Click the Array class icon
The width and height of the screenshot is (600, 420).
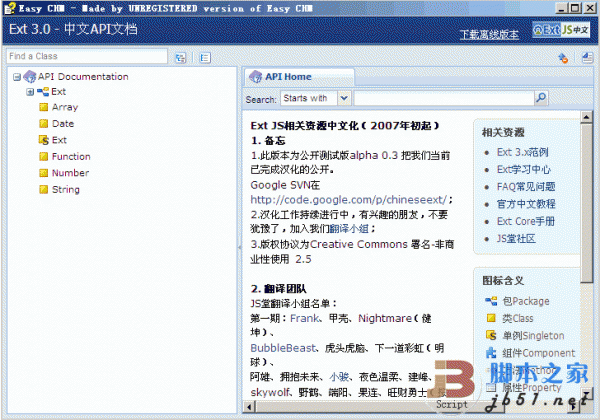click(44, 107)
